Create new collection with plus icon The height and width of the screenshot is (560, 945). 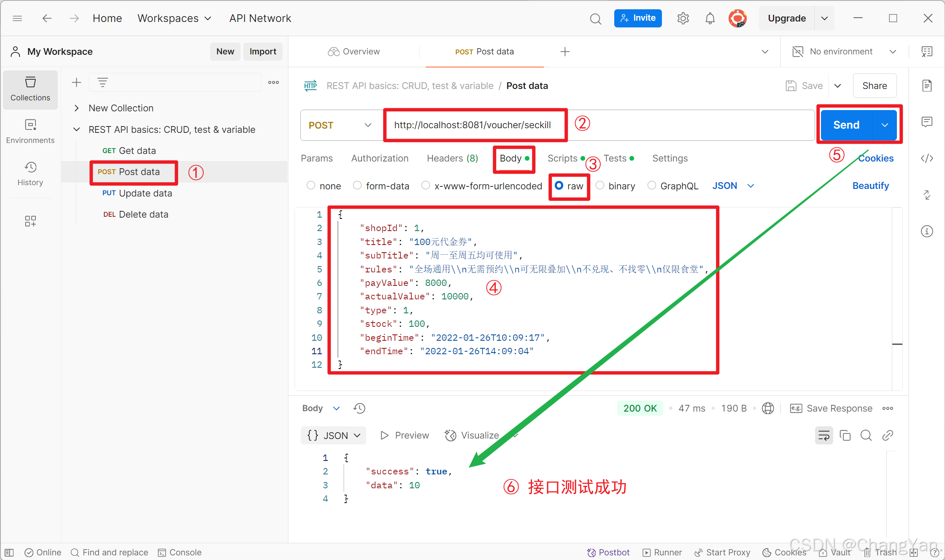[76, 82]
